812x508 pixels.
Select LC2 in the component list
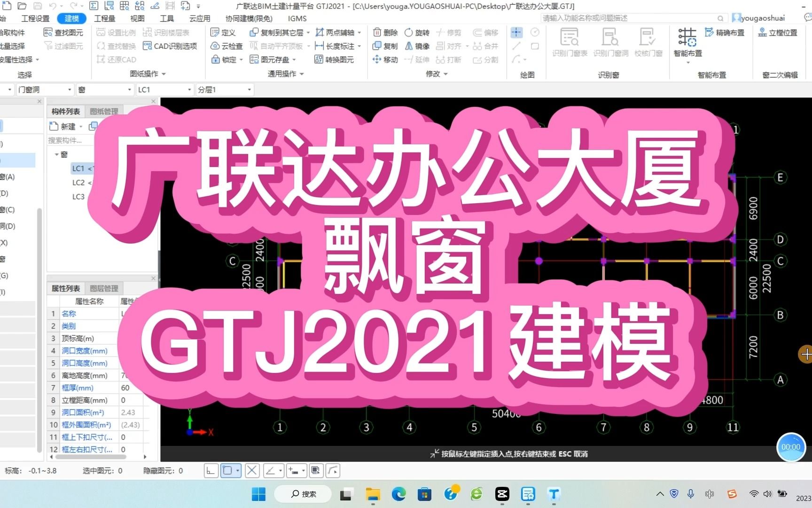(78, 183)
